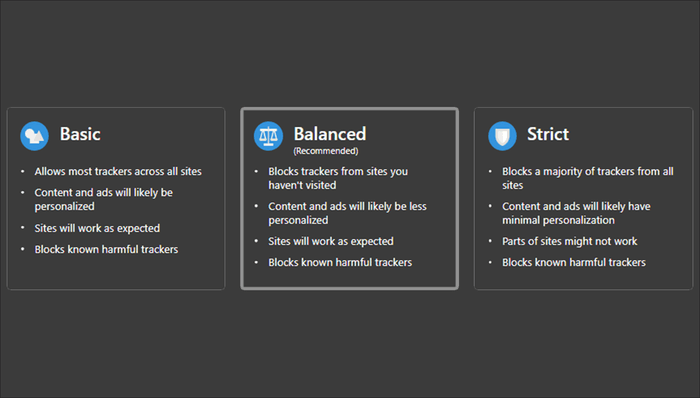
Task: Select the Strict tracking prevention card
Action: (583, 199)
